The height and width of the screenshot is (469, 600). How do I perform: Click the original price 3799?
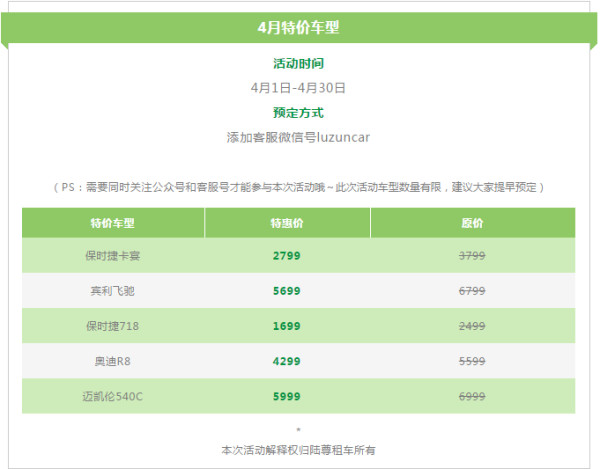(472, 256)
